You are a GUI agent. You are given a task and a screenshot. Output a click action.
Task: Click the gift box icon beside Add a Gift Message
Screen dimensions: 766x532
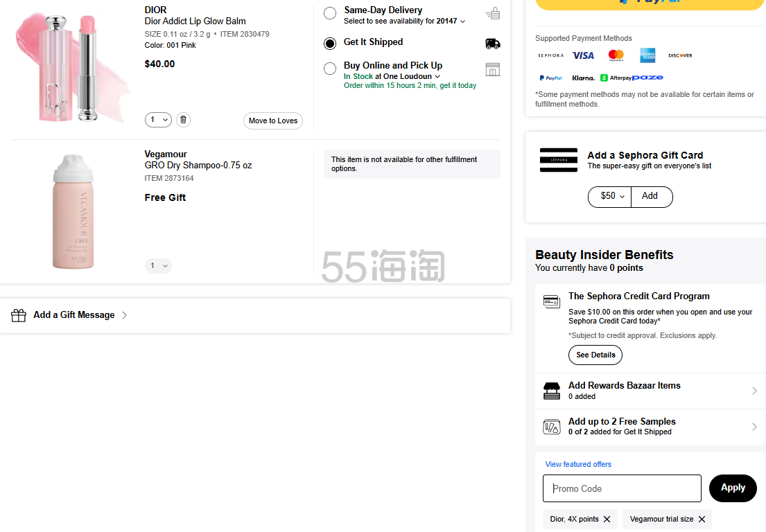click(x=19, y=315)
